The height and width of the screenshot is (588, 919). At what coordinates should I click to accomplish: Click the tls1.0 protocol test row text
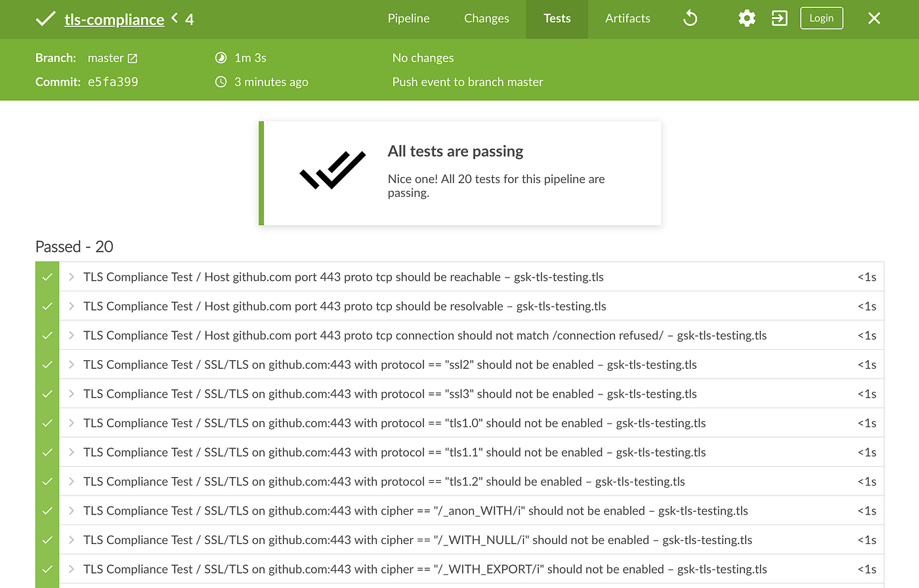tap(394, 423)
